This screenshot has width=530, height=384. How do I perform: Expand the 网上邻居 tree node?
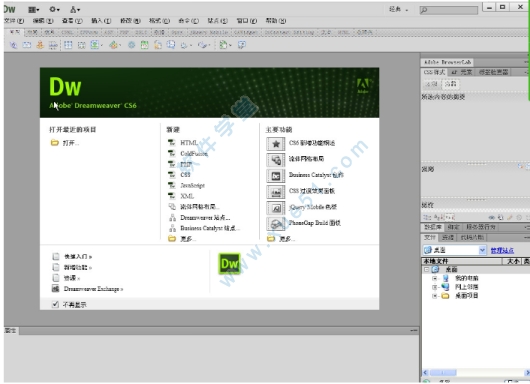pos(435,287)
